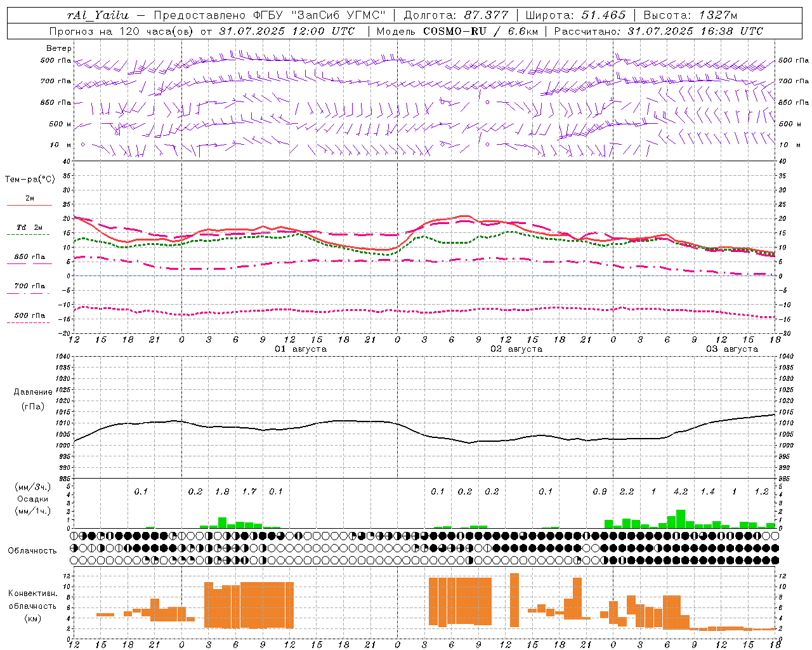
Task: Click the 'Давление' panel label
Action: (33, 392)
